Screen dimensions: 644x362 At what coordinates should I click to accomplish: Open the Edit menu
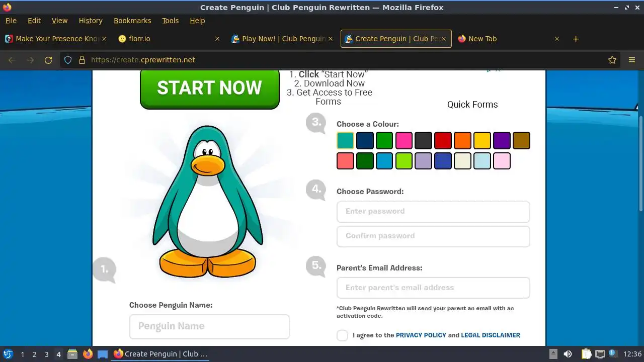click(x=34, y=21)
